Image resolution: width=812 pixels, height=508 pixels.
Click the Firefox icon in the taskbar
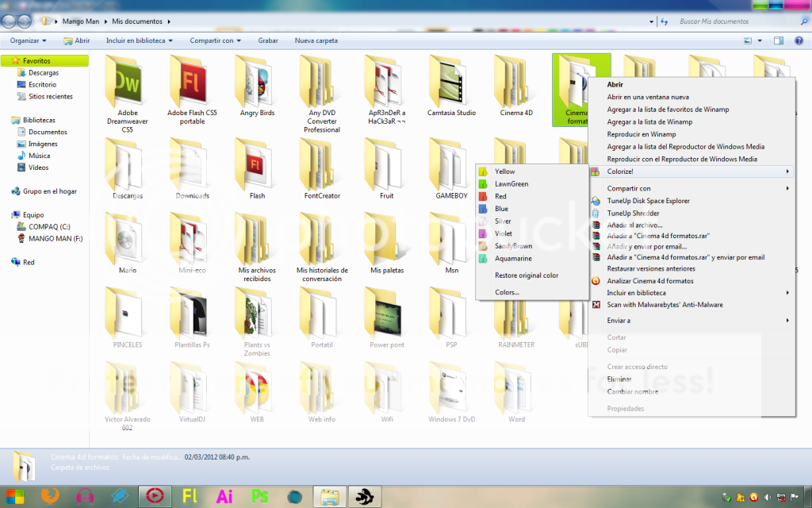(x=50, y=496)
